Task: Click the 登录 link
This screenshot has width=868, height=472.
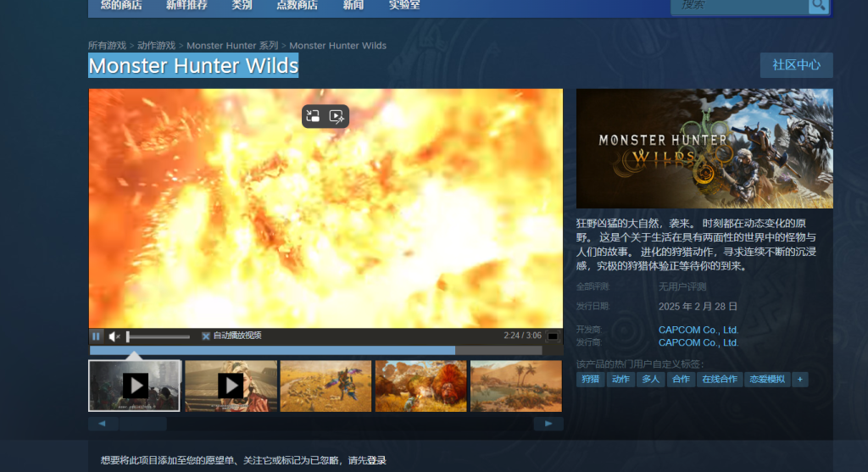Action: point(376,460)
